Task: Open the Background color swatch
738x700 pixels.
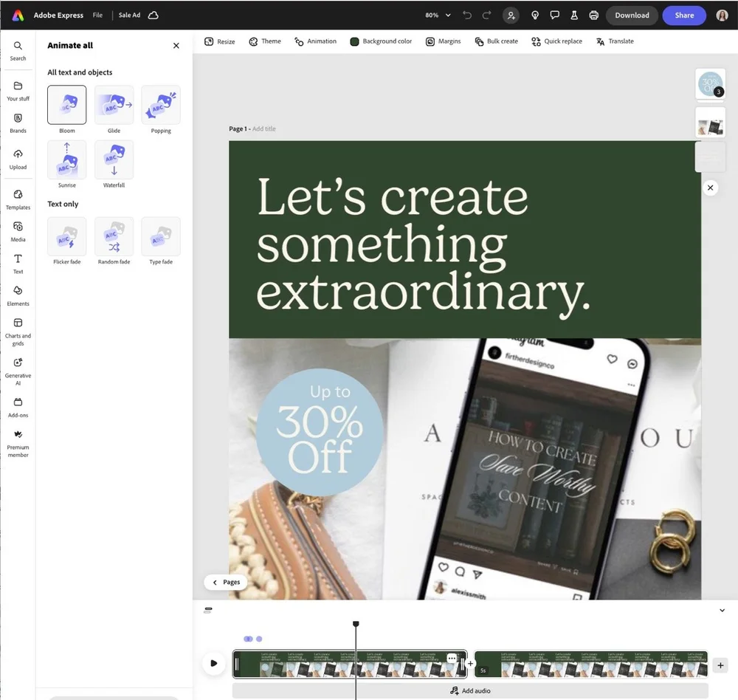Action: (354, 41)
